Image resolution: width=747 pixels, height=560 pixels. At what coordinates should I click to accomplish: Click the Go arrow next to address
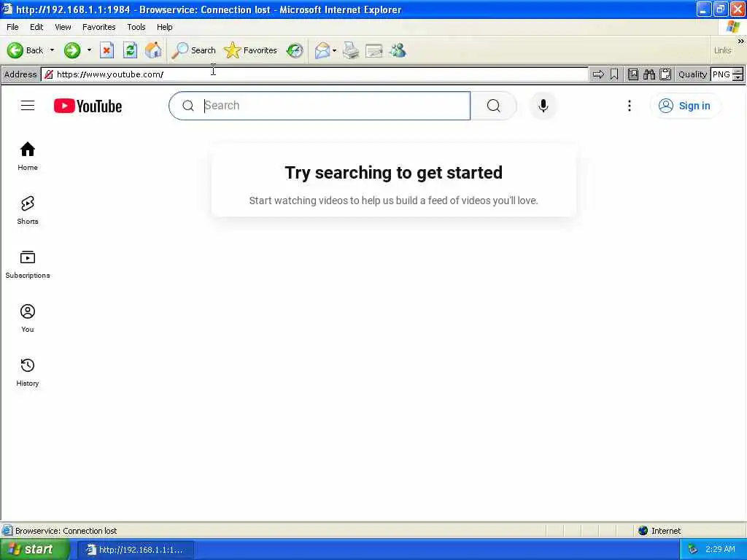point(598,74)
